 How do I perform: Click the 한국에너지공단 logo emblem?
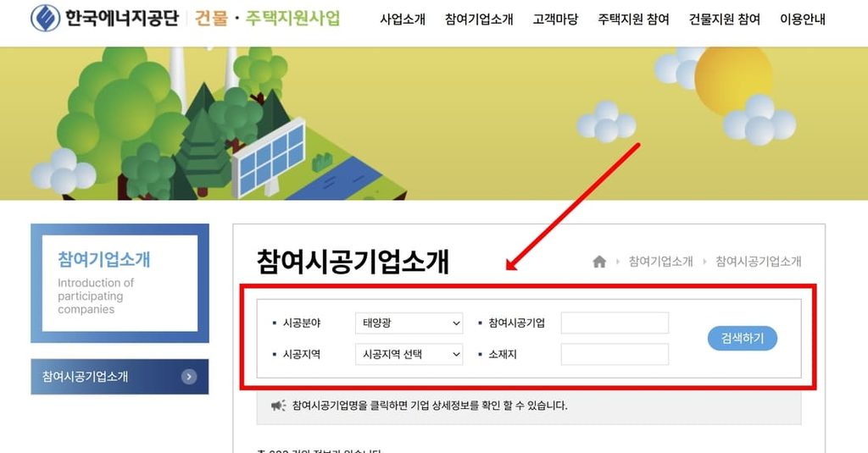[x=46, y=19]
